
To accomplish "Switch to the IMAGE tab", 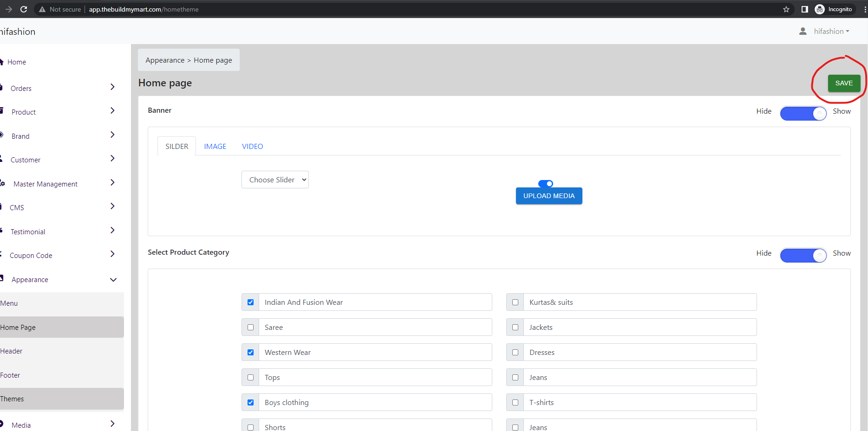I will tap(215, 146).
